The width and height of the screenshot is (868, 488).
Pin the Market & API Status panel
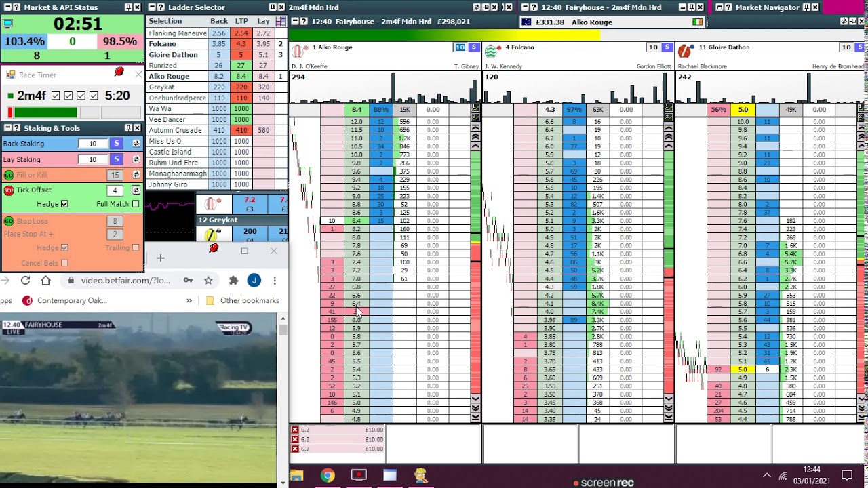click(129, 7)
